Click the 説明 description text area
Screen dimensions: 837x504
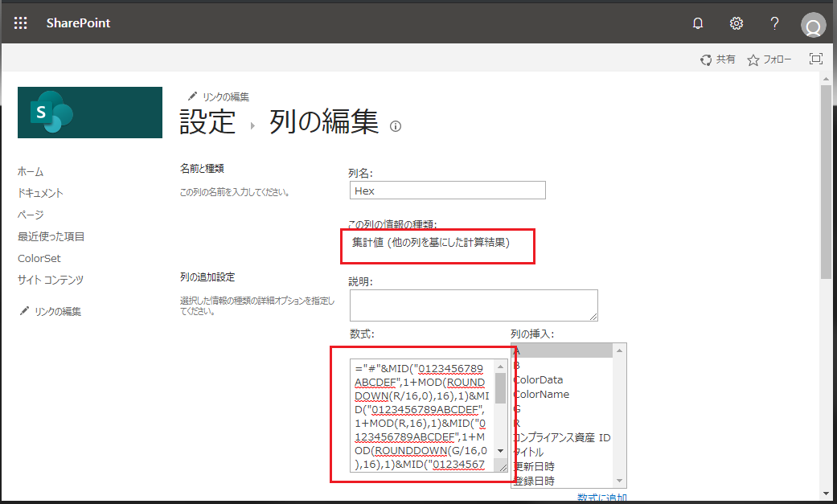tap(474, 305)
